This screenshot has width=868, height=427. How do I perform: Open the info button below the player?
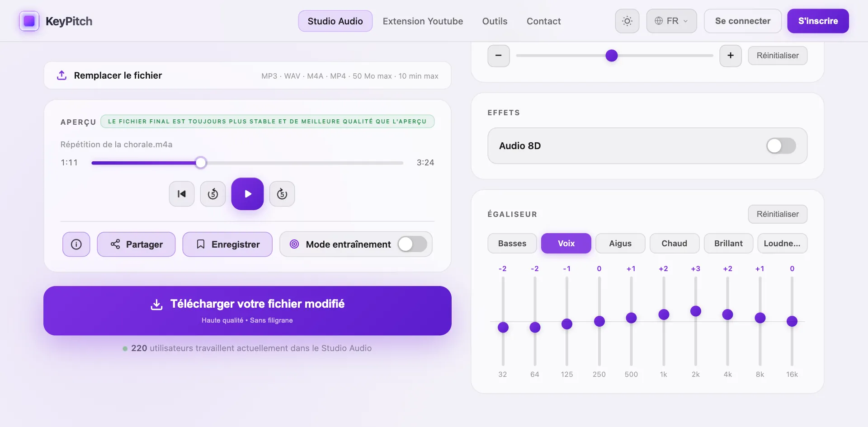point(76,244)
